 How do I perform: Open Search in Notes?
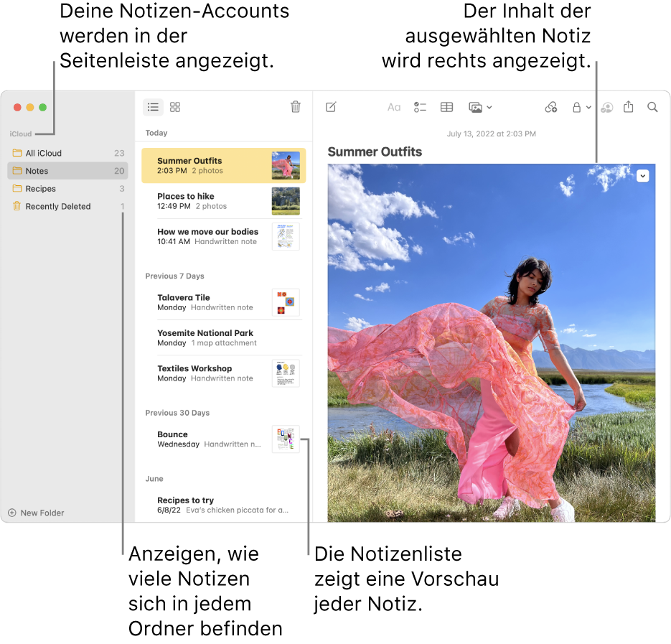(652, 107)
